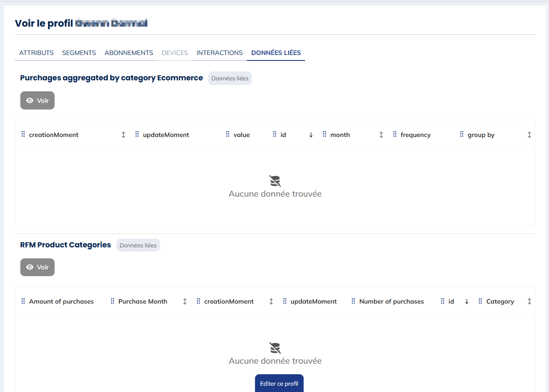
Task: Click sort arrows next to month column
Action: 381,135
